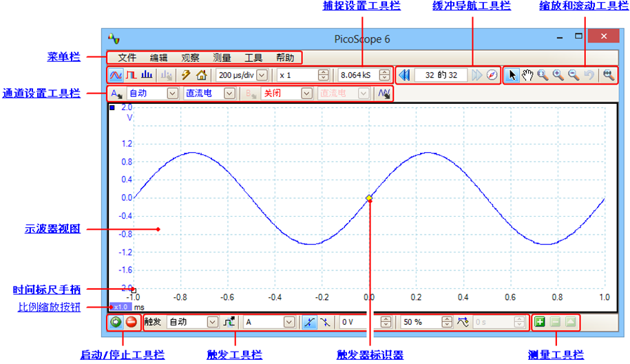Open Advanced Triggers icon

(x=229, y=322)
